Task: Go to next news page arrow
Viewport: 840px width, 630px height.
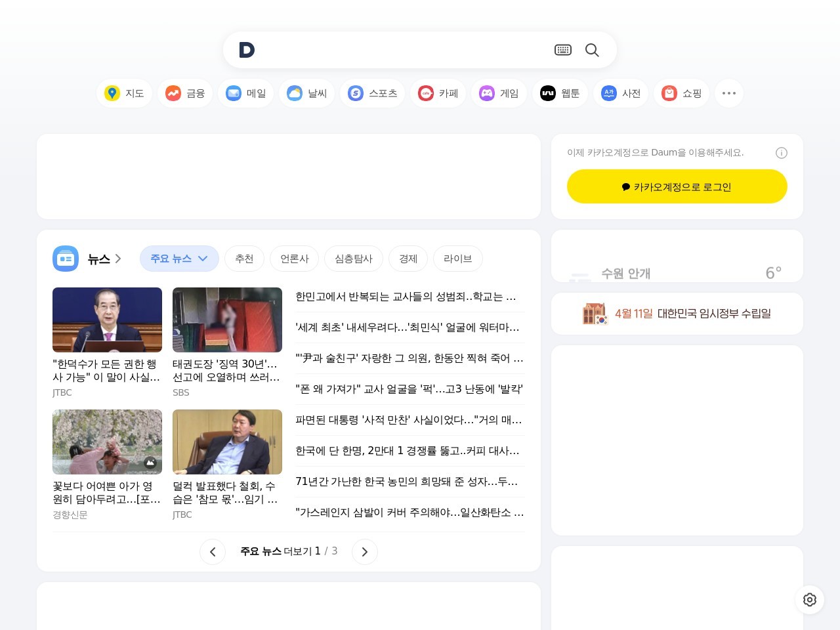Action: point(365,552)
